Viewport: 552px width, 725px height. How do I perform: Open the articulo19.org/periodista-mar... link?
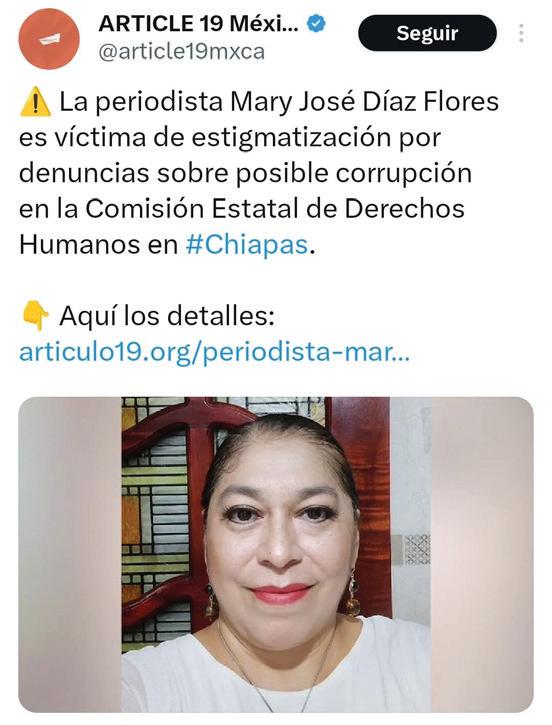tap(214, 352)
